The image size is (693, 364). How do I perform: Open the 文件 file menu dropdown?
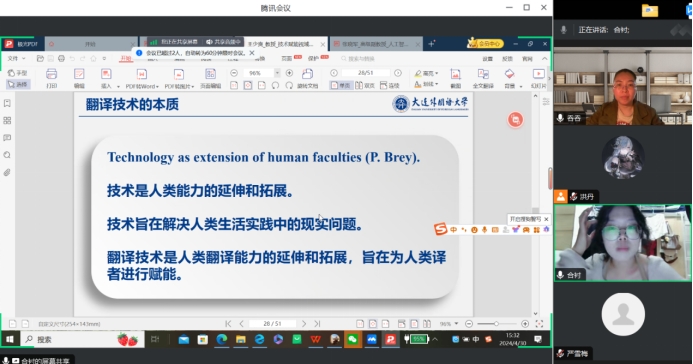coord(16,58)
